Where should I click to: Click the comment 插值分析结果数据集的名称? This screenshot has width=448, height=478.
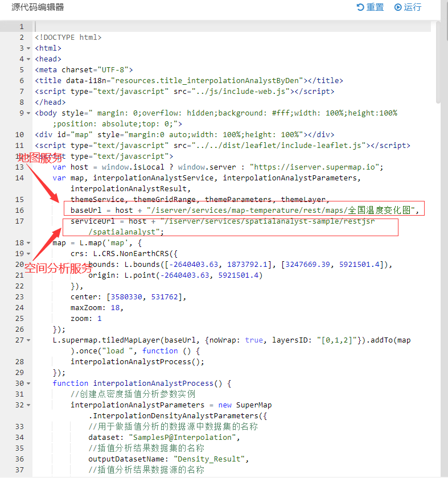(146, 448)
